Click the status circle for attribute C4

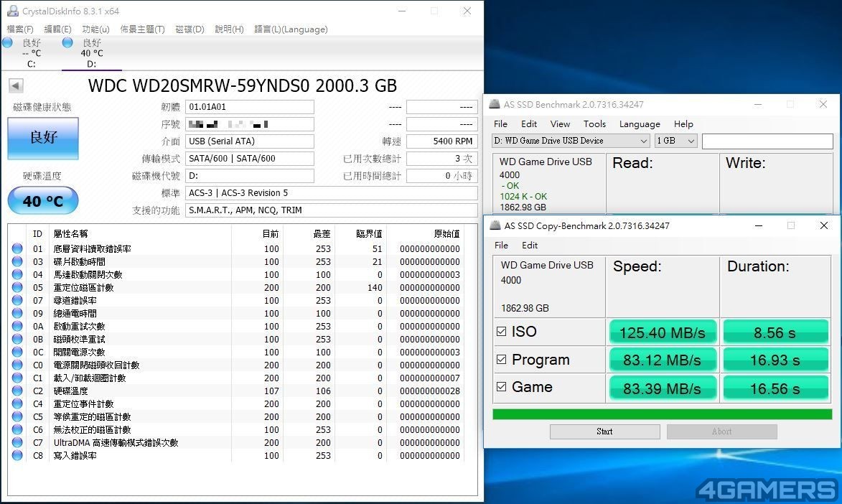pos(17,403)
